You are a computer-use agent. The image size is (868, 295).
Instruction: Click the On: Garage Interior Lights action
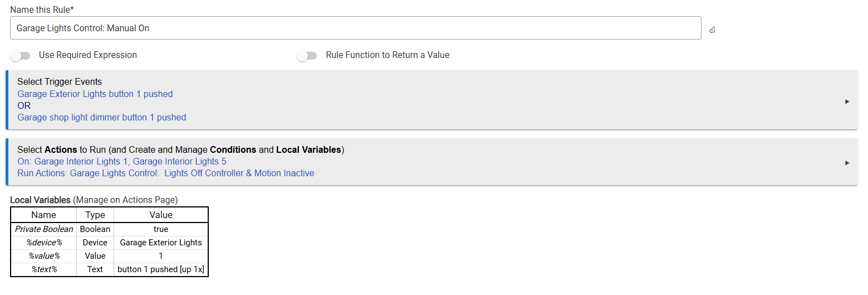pos(121,162)
